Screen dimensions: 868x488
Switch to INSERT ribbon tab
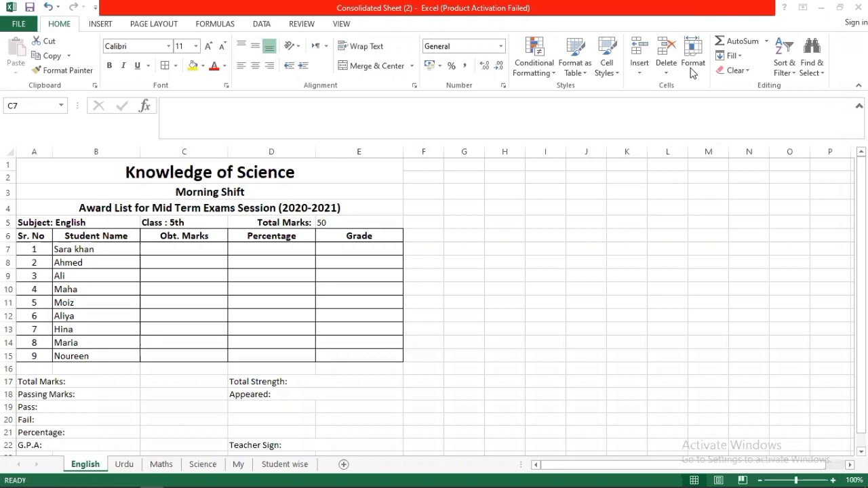[x=100, y=24]
